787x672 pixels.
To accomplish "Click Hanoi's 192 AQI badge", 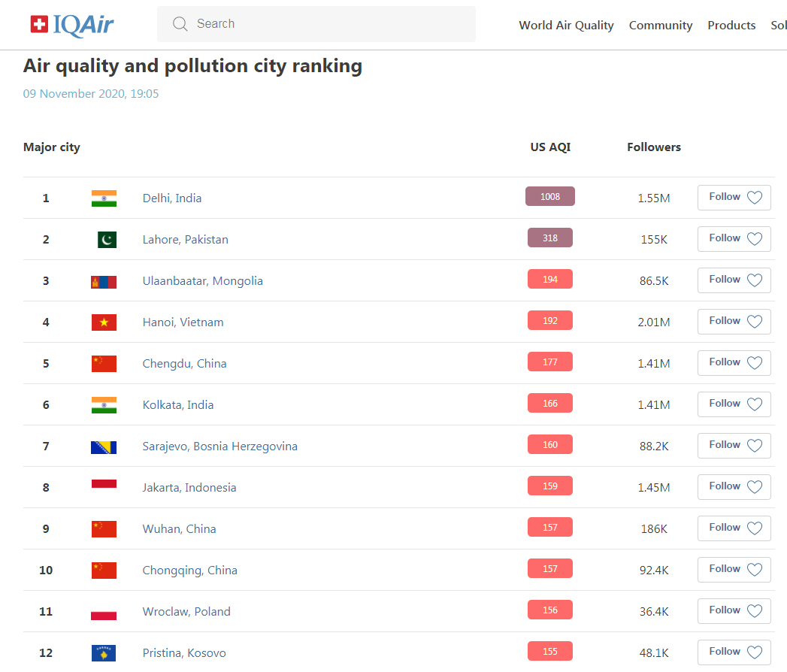I will click(550, 320).
